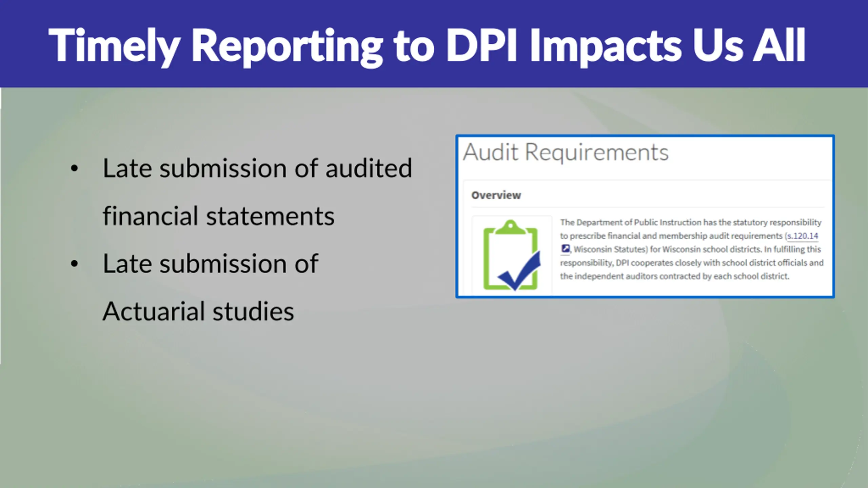The image size is (868, 488).
Task: Click the bullet 'Late submission of audited'
Action: (257, 168)
